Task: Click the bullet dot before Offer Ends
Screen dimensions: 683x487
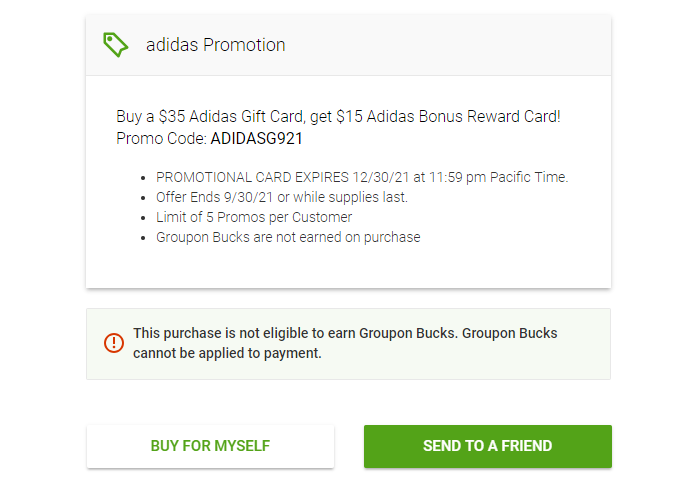Action: (147, 197)
